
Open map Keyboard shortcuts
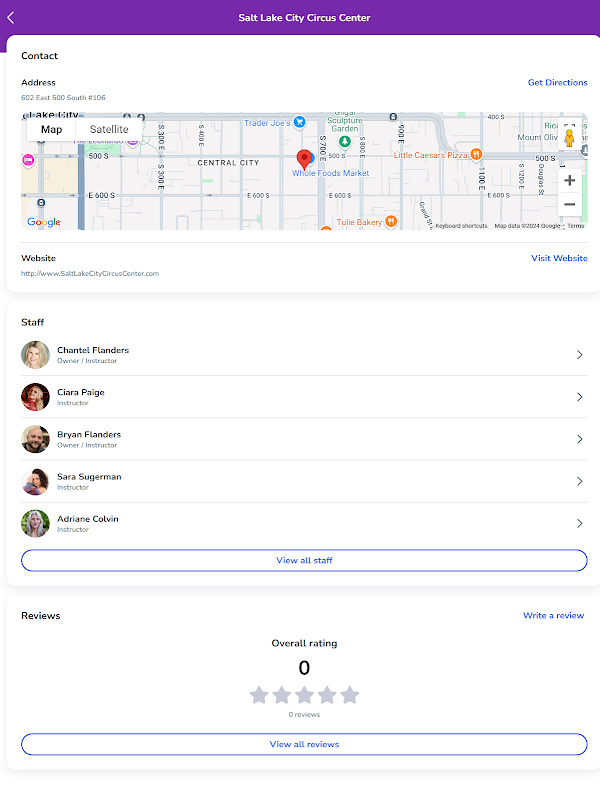461,226
